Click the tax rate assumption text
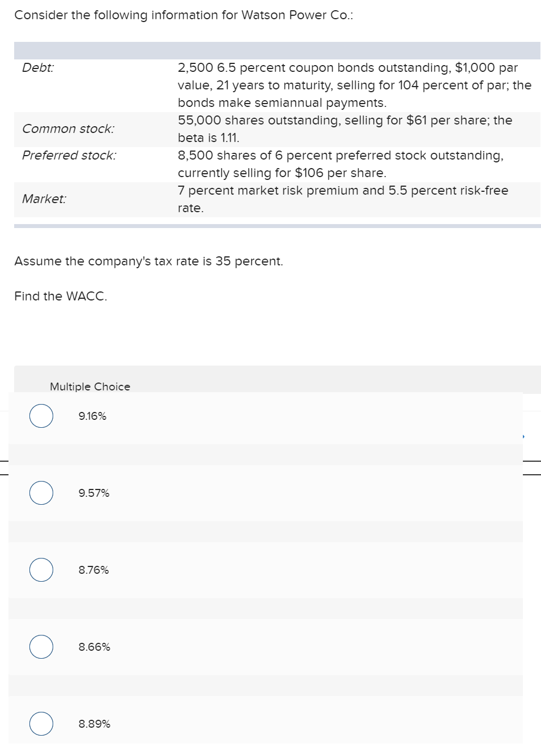Screen dimensions: 541x756 (149, 261)
